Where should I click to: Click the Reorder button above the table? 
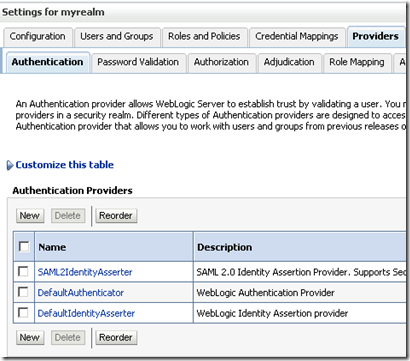(116, 216)
